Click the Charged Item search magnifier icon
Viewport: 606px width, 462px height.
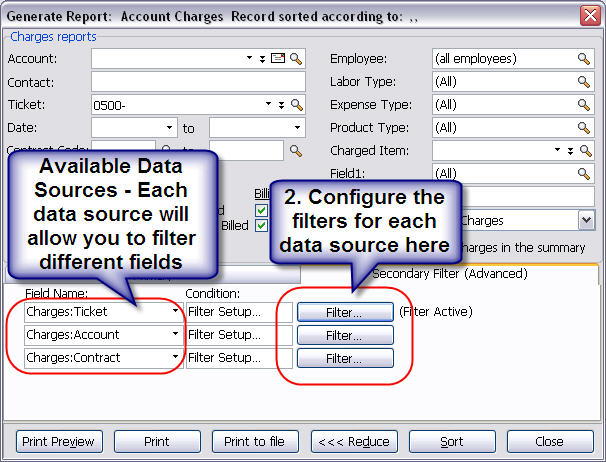(x=585, y=151)
